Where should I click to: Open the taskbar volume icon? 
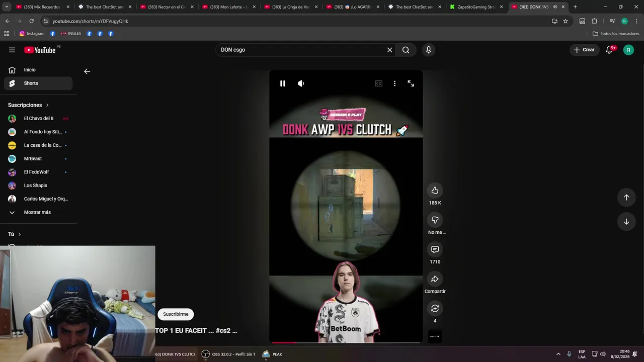(x=603, y=354)
